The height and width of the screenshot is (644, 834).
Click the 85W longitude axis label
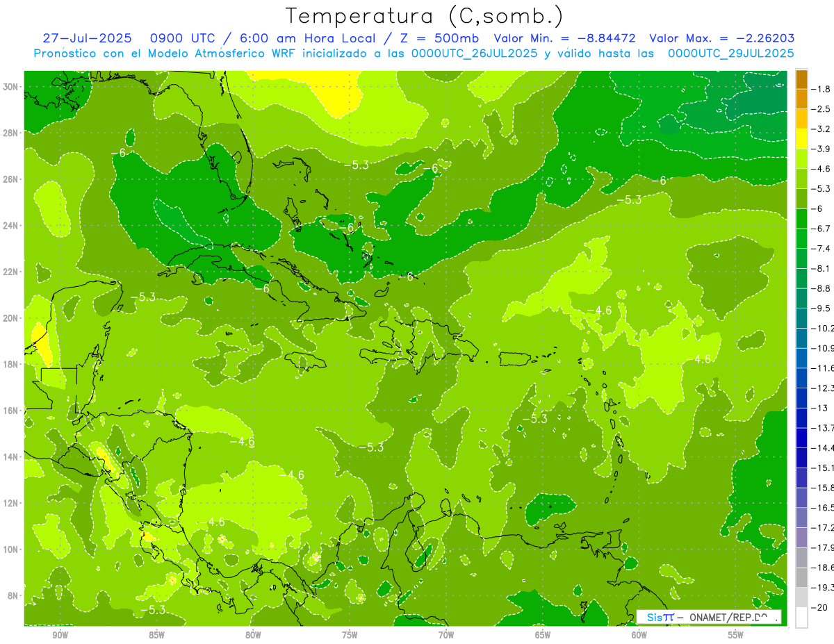[x=156, y=635]
